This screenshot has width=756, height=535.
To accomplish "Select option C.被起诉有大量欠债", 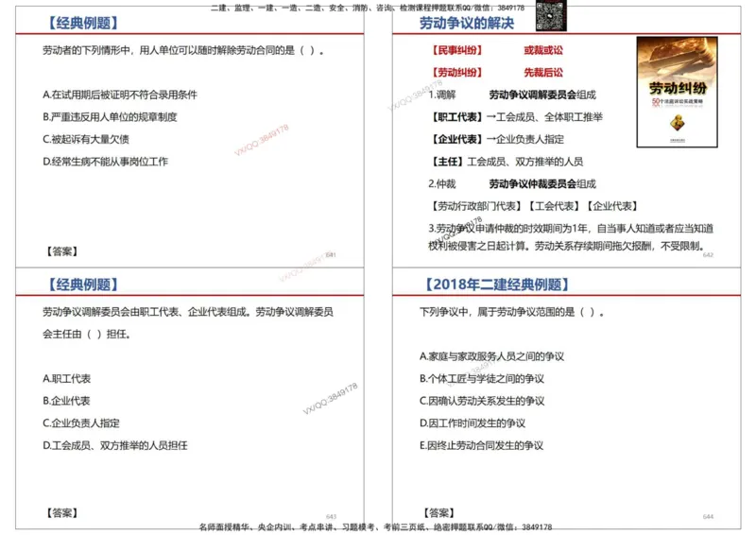I will point(86,139).
